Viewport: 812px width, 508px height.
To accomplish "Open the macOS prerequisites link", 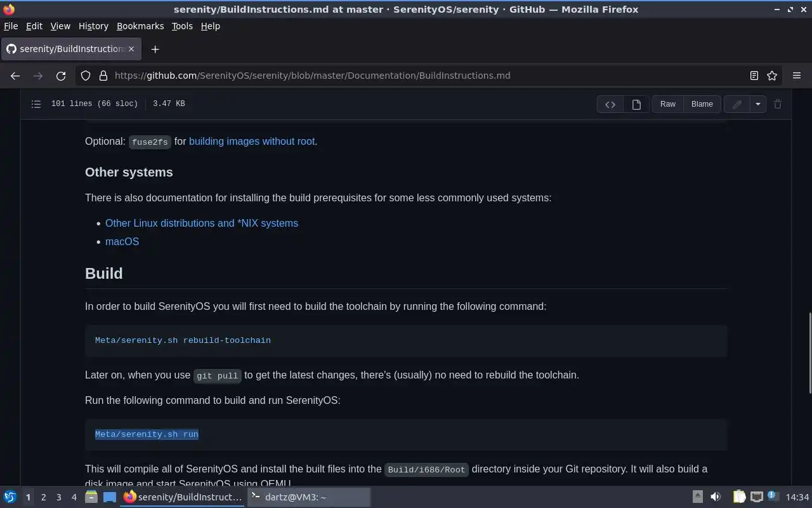I will [x=122, y=241].
